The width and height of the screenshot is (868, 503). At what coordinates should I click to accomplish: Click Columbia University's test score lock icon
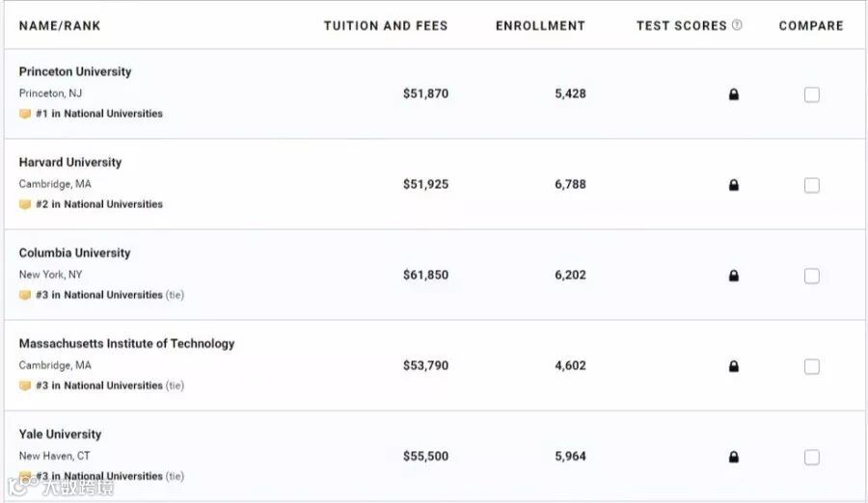click(x=734, y=276)
